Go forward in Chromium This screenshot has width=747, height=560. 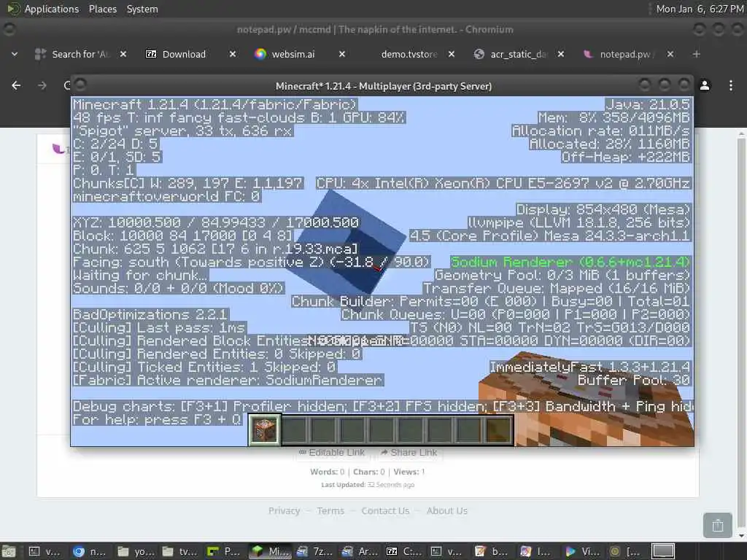pos(42,85)
